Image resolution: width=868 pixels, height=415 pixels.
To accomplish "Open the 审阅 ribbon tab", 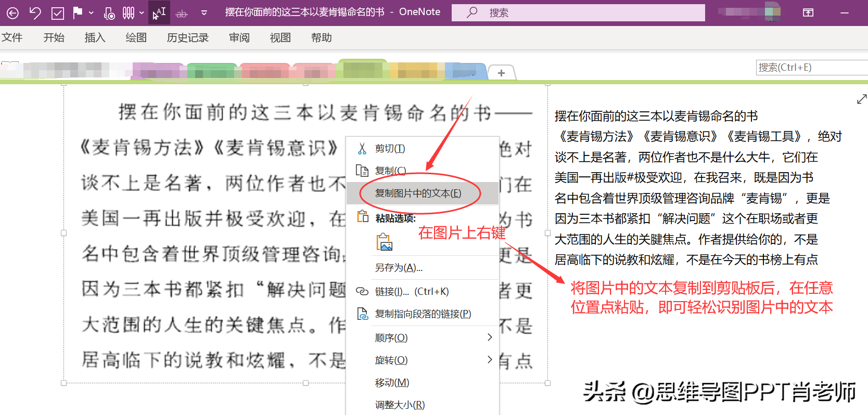I will coord(239,37).
